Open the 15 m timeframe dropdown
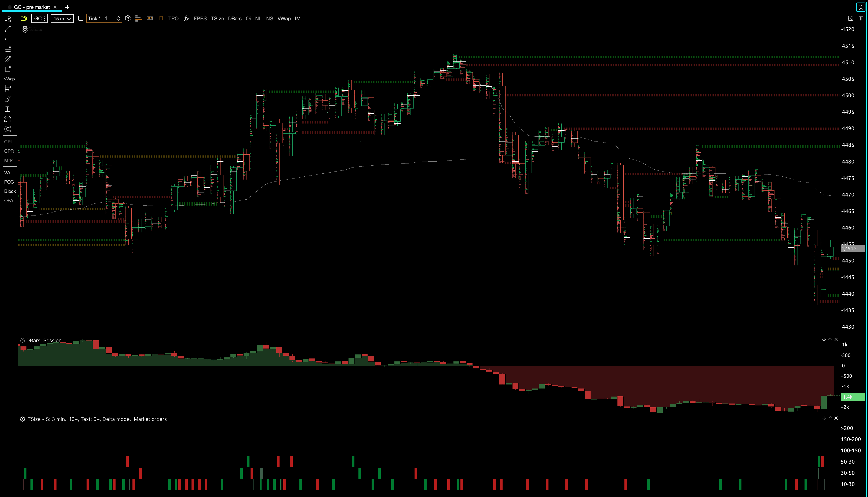The height and width of the screenshot is (497, 868). [x=62, y=18]
